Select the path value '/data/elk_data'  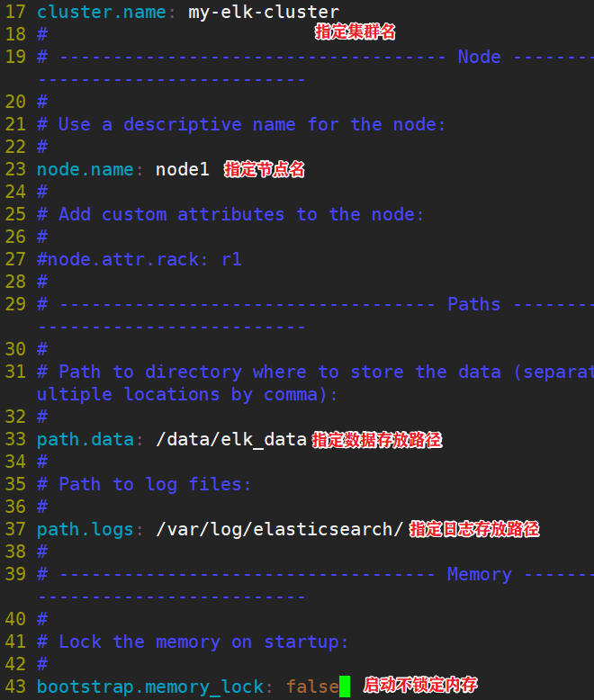coord(231,439)
